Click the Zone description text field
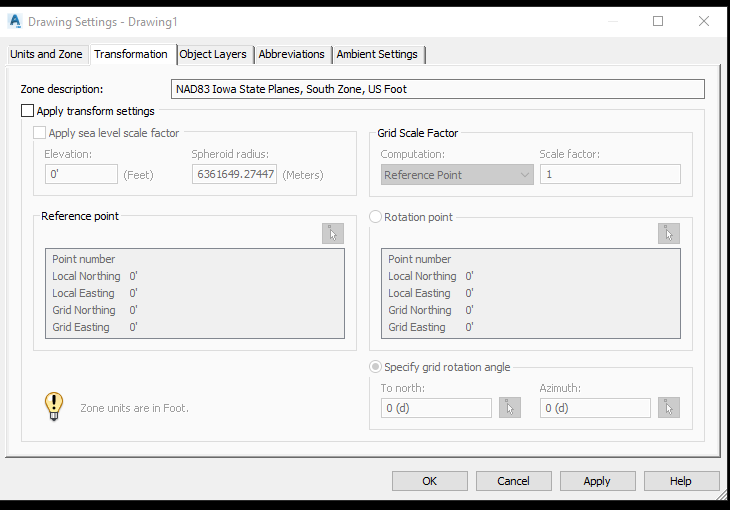This screenshot has height=510, width=730. click(x=437, y=89)
